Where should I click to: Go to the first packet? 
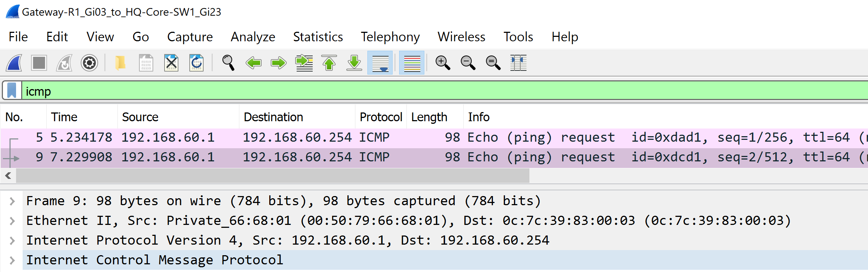329,63
